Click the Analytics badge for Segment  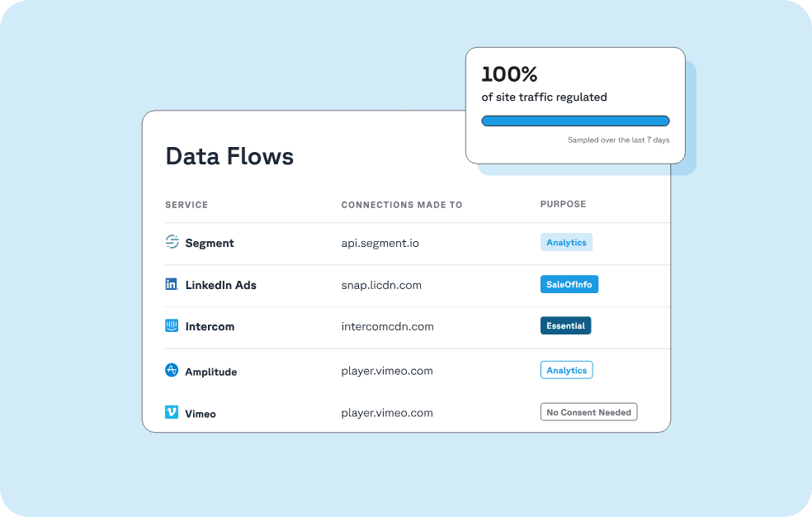[x=566, y=242]
